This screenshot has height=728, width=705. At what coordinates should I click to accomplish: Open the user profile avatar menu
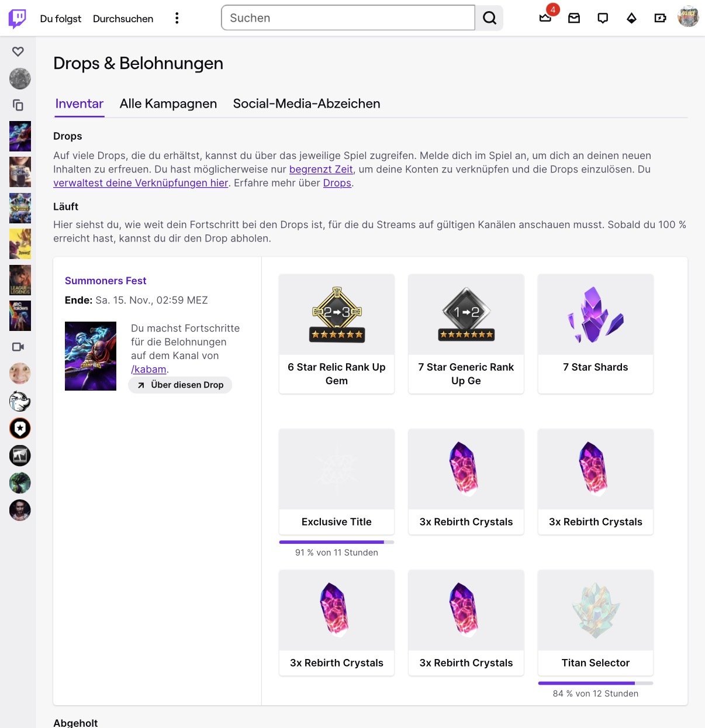point(688,17)
